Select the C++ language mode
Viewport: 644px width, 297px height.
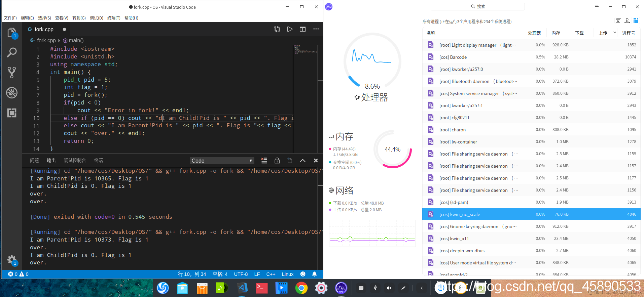click(271, 274)
